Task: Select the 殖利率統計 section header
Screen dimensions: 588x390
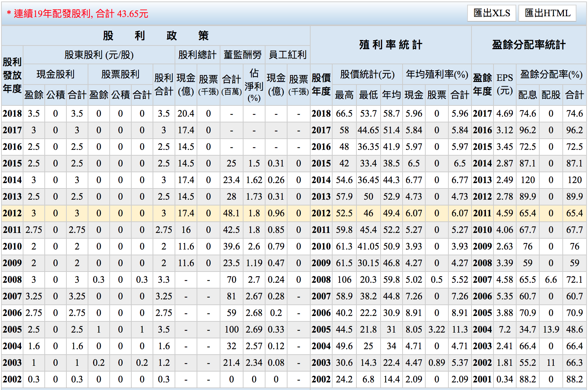Action: [x=390, y=45]
